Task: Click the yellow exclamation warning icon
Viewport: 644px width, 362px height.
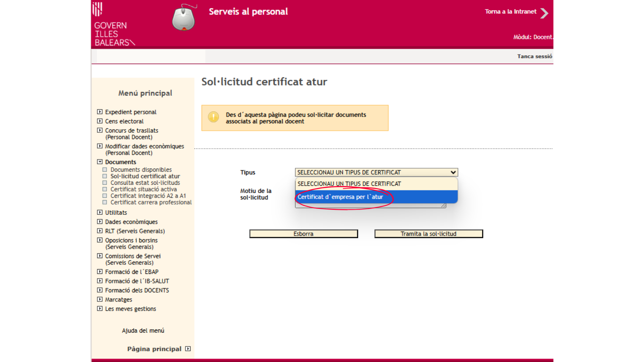Action: tap(213, 117)
